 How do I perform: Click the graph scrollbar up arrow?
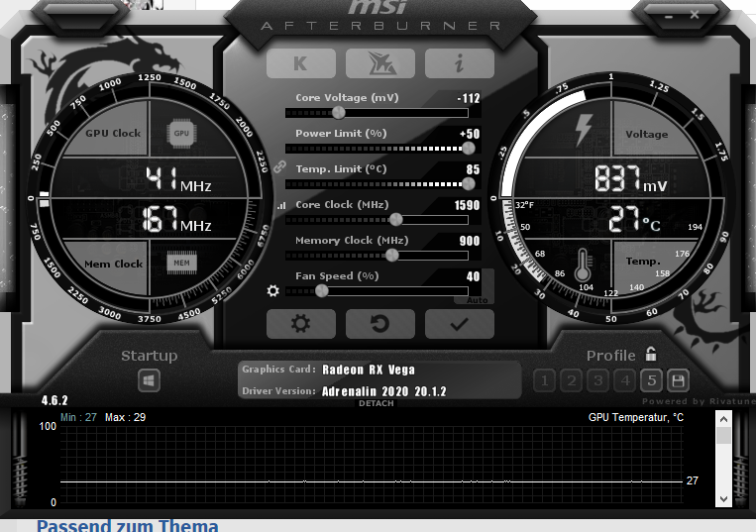pos(723,419)
